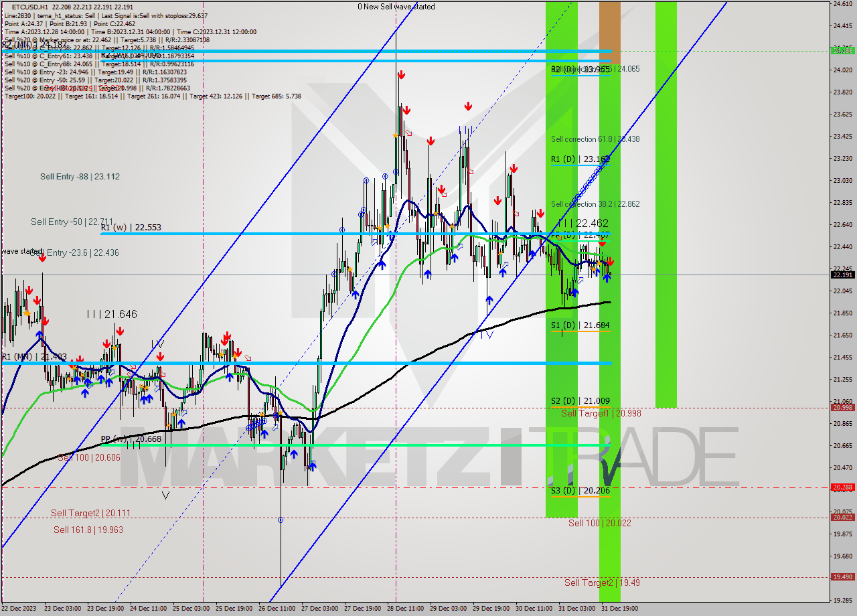Click the 'I I I 21.646' marker label
Image resolution: width=857 pixels, height=616 pixels.
111,313
